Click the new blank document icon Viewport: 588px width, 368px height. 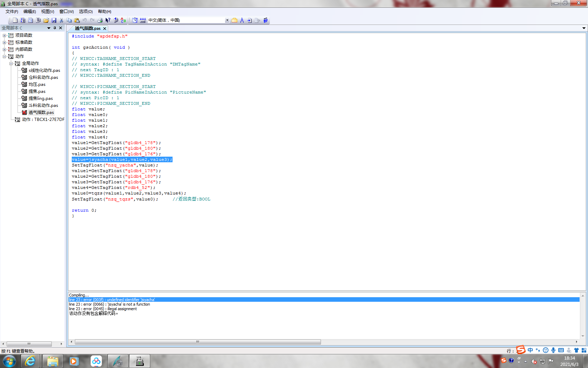pos(15,20)
